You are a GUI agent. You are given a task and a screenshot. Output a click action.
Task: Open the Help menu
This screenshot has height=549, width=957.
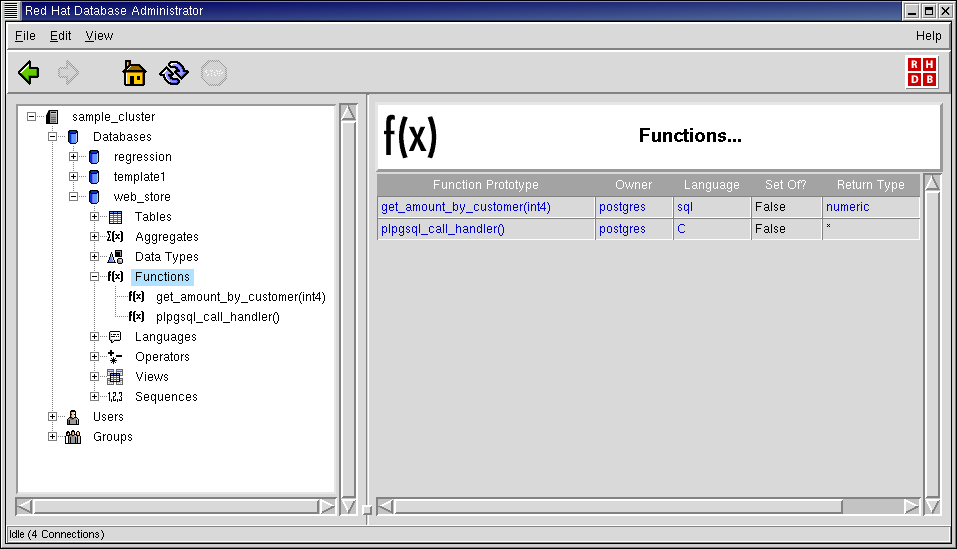pyautogui.click(x=928, y=36)
